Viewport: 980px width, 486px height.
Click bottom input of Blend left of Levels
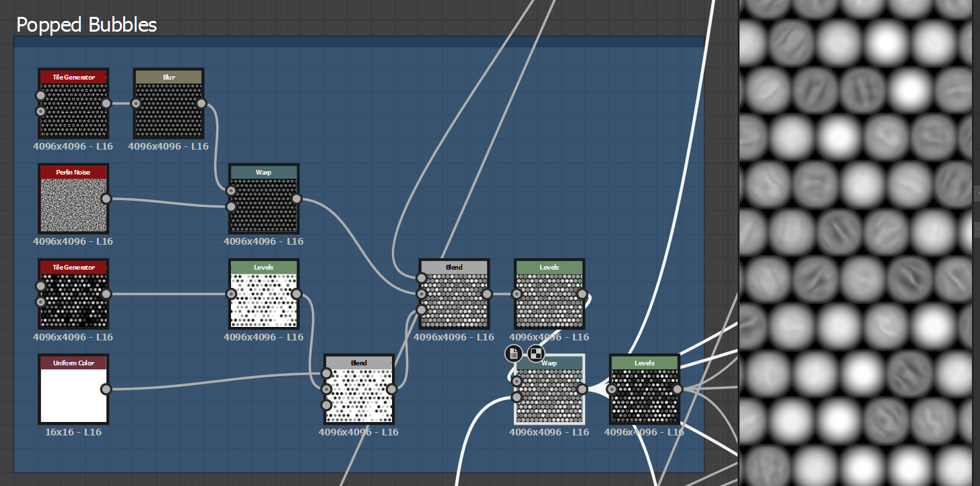point(422,310)
